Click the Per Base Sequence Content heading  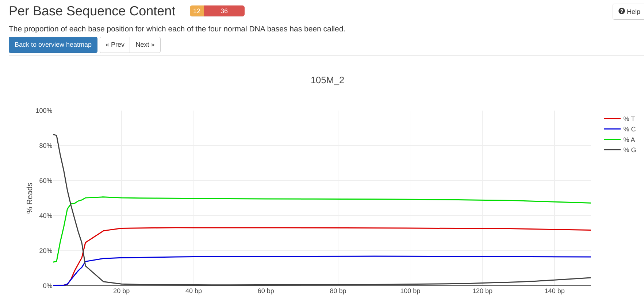[x=92, y=11]
